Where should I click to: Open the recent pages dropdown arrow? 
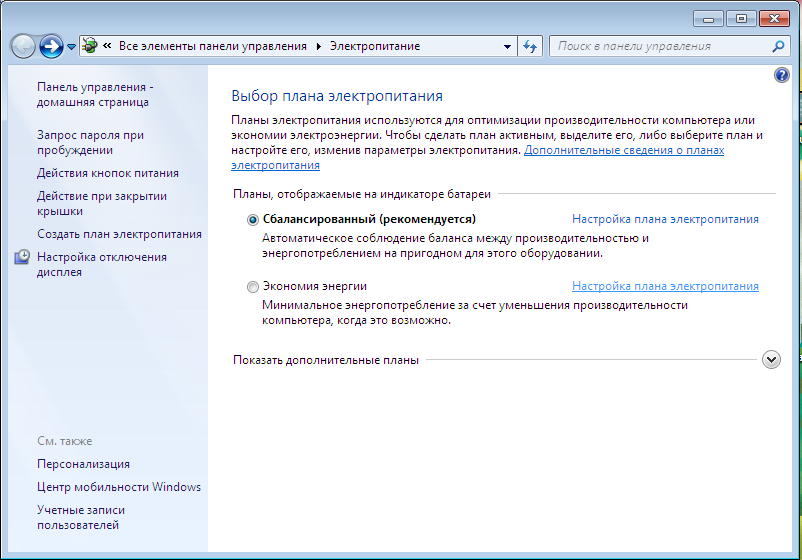coord(72,47)
